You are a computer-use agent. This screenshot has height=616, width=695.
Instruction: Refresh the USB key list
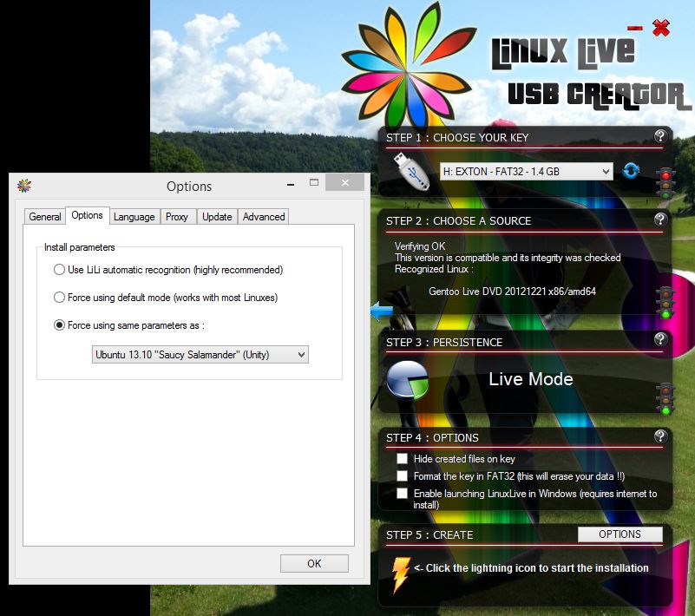coord(631,171)
